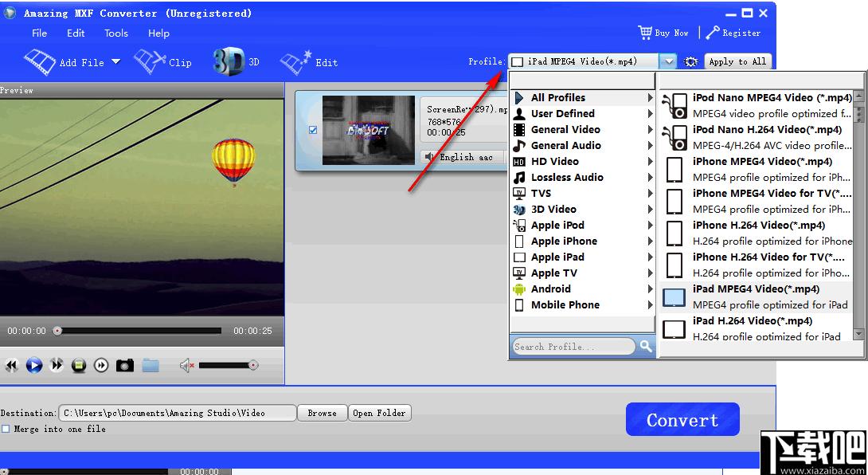The width and height of the screenshot is (868, 475).
Task: Open the General Audio category
Action: point(582,146)
